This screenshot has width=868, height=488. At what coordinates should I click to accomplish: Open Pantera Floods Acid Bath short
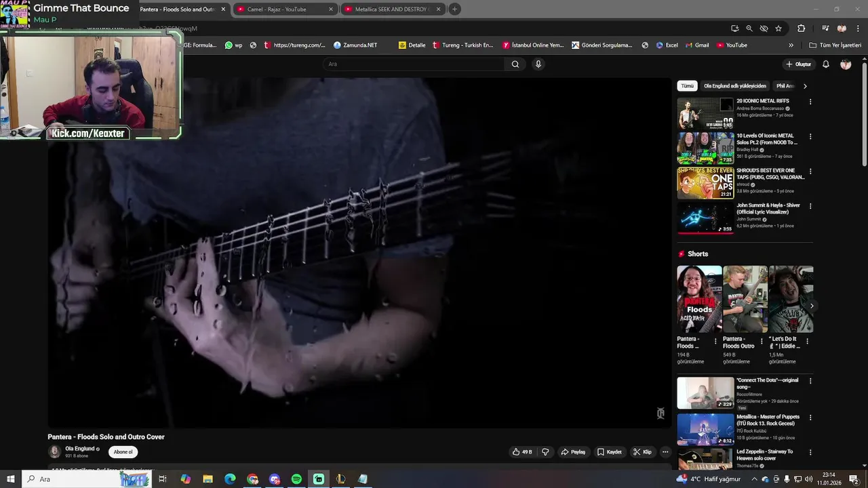[x=699, y=299]
